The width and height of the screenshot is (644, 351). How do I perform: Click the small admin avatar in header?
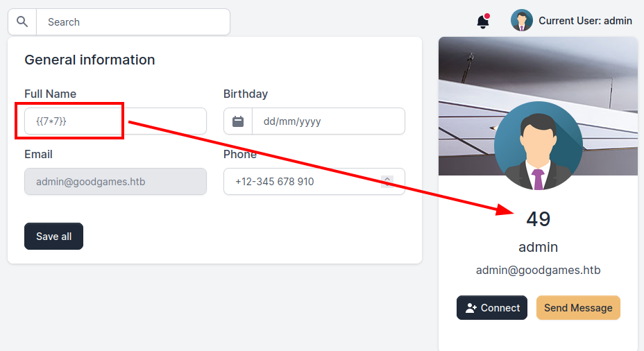coord(522,21)
